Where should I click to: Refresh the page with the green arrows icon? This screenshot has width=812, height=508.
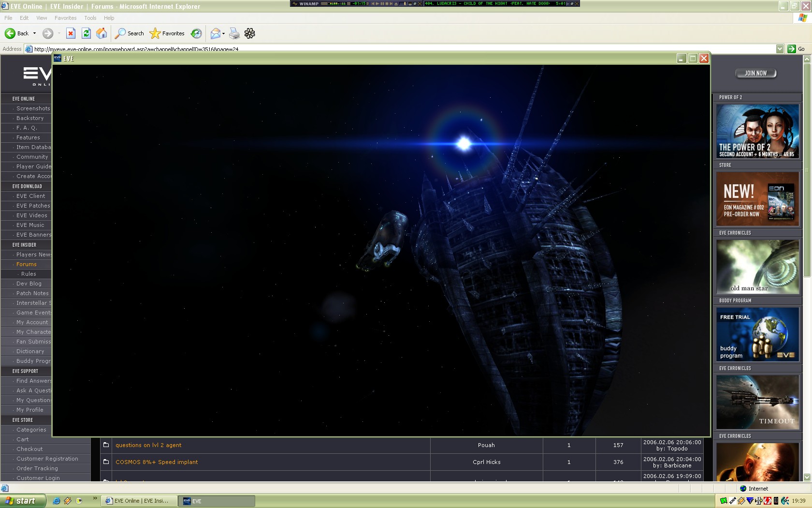pyautogui.click(x=86, y=33)
